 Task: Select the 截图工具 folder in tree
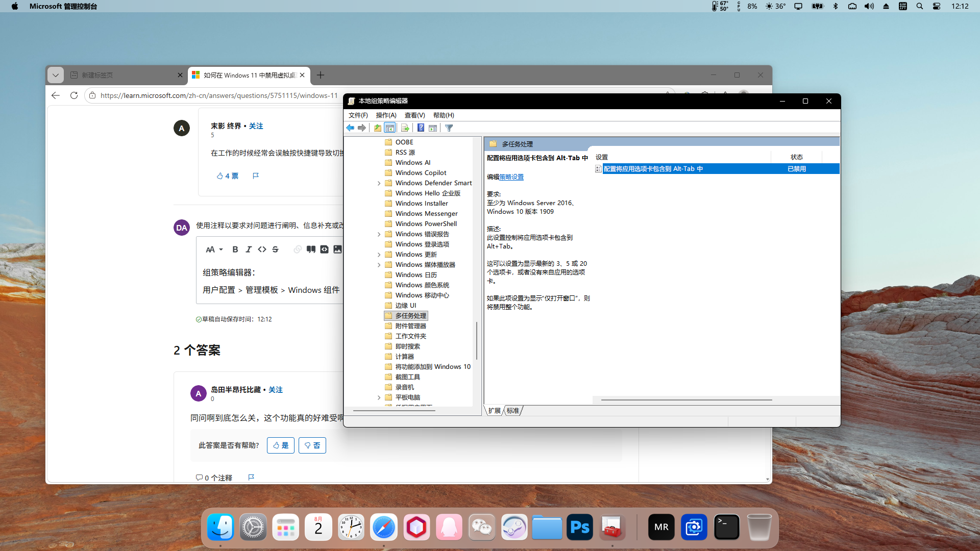(407, 377)
